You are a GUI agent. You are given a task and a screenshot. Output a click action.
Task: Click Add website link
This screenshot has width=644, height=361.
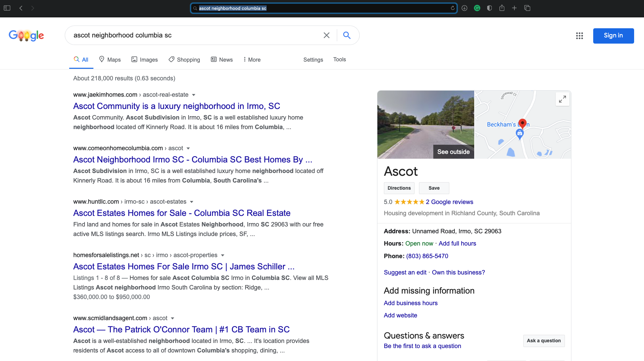(x=400, y=315)
